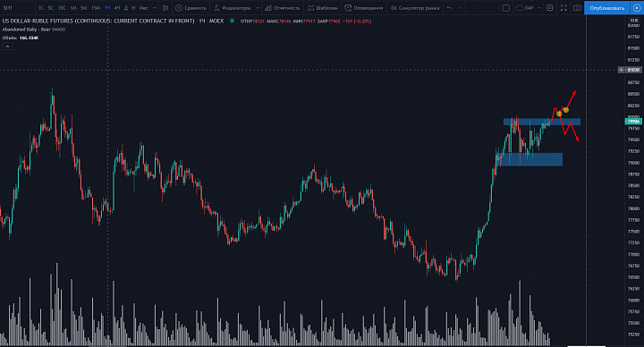Take a chart snapshot with camera icon

[x=577, y=8]
